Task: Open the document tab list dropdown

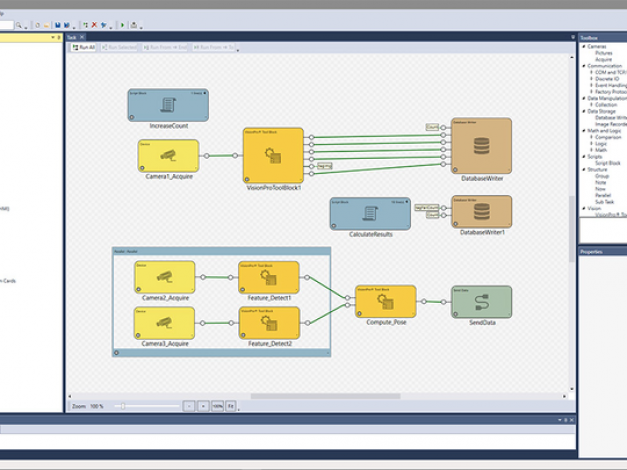Action: 573,37
